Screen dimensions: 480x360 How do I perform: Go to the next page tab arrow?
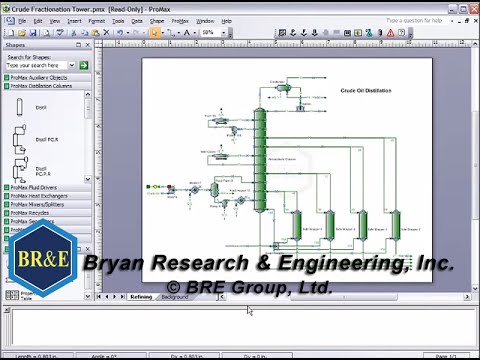[x=115, y=296]
